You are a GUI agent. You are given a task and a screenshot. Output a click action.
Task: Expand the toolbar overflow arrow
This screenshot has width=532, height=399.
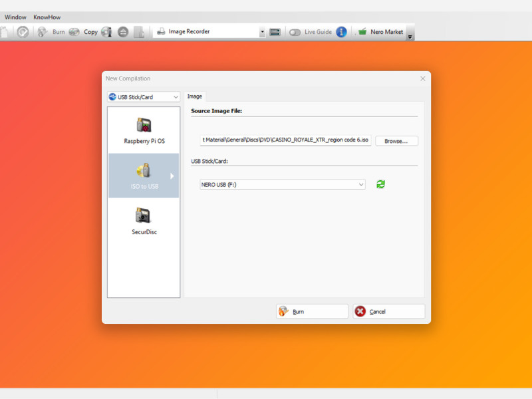pos(410,37)
